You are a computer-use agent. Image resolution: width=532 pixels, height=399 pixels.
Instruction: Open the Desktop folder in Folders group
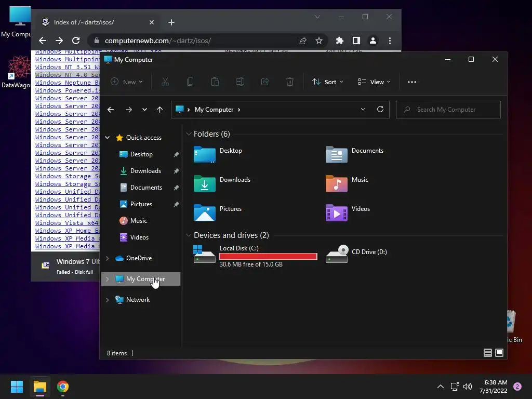coord(218,154)
